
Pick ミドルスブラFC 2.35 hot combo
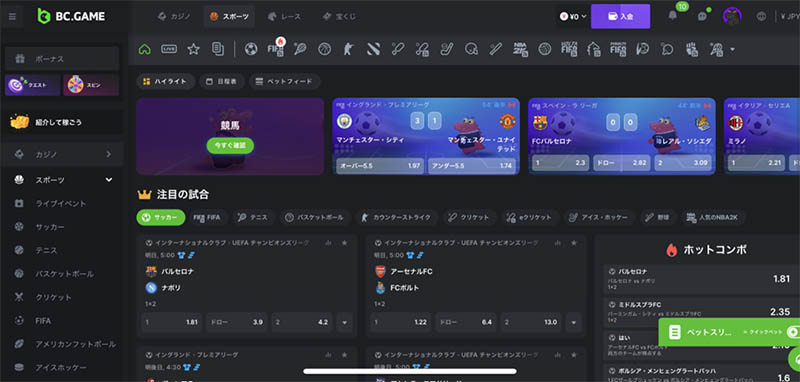[x=701, y=312]
